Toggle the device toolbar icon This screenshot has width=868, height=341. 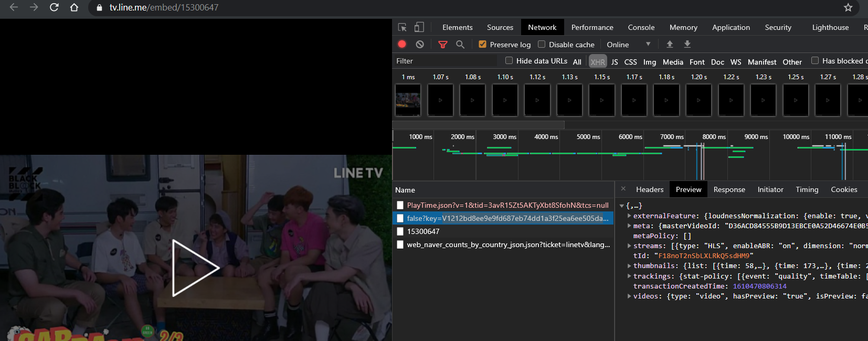coord(419,27)
